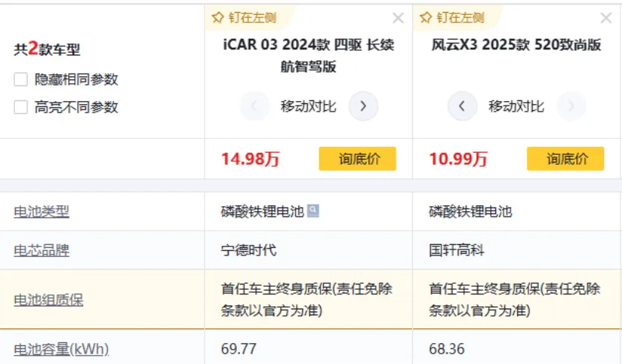Move 风云X3 column left
The width and height of the screenshot is (622, 364).
point(462,106)
